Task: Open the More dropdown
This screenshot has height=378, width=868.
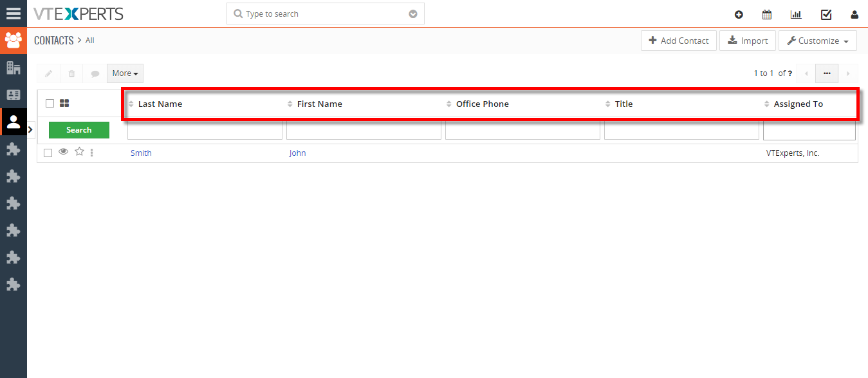Action: 125,73
